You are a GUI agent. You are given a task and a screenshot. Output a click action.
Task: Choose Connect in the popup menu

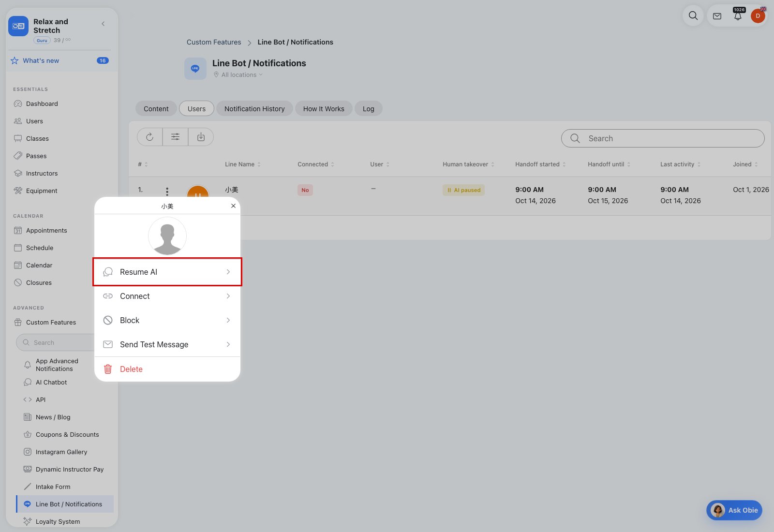167,296
